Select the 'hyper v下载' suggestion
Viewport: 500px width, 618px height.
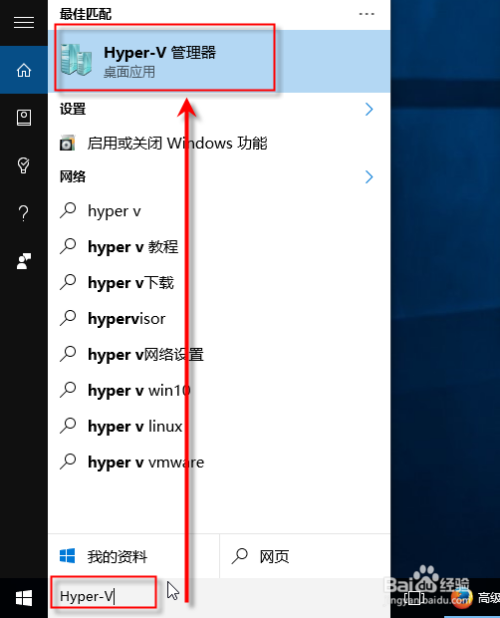pos(219,283)
